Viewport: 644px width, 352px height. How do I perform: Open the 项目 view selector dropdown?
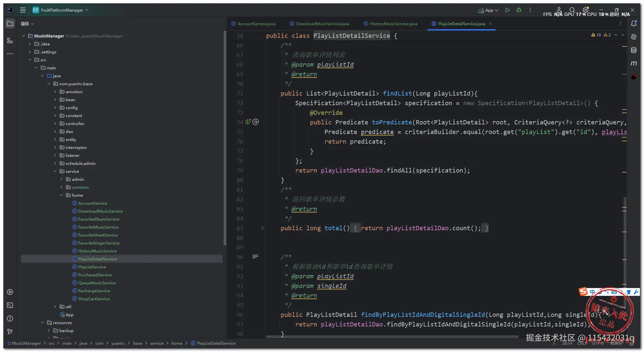pyautogui.click(x=28, y=24)
